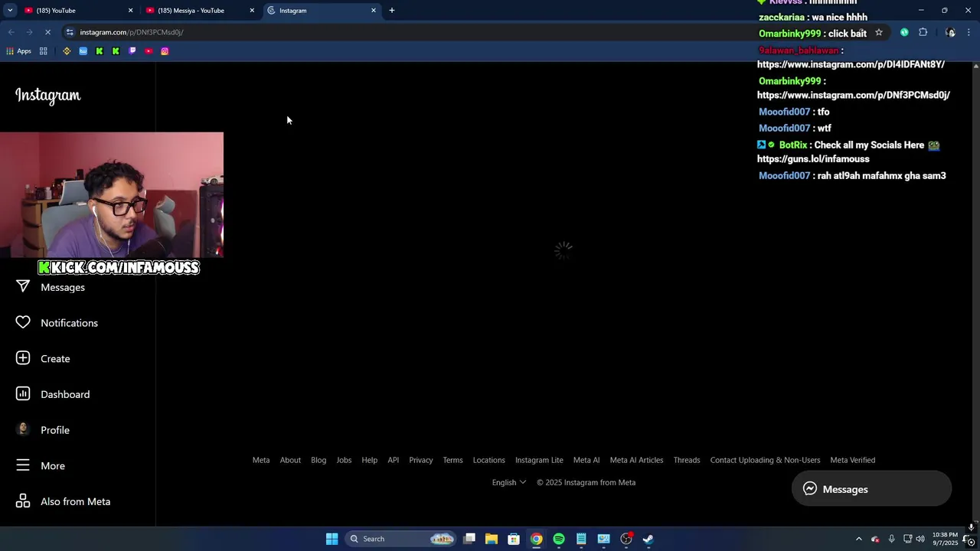Open the first green Kick bookmark
980x551 pixels.
pos(100,51)
